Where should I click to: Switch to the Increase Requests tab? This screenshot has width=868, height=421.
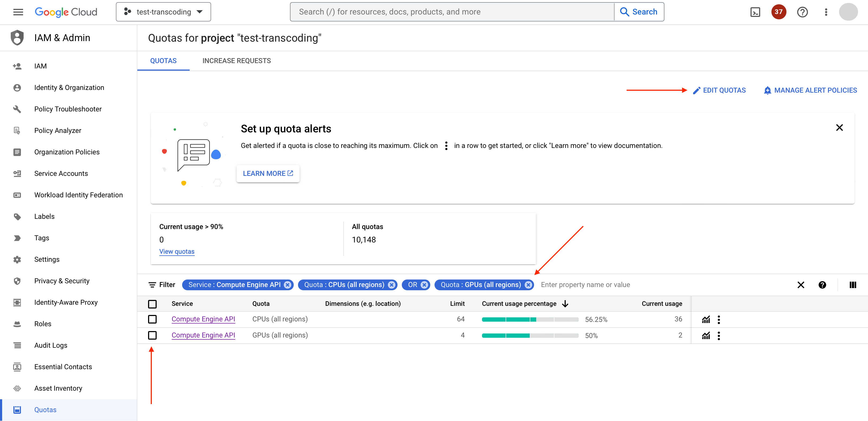pos(237,61)
